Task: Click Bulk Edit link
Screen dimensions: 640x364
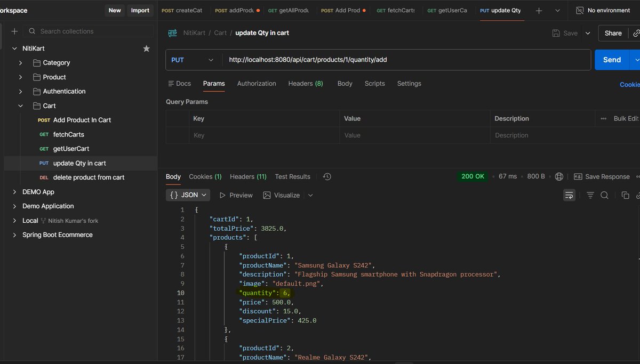Action: (626, 119)
